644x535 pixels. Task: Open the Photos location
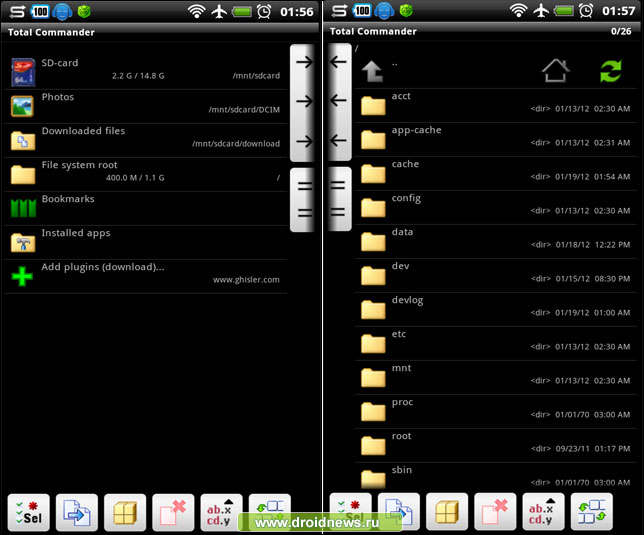146,106
